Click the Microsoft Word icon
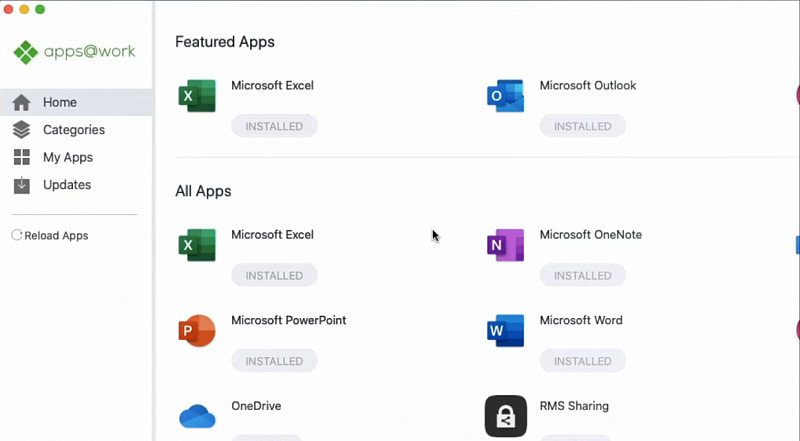800x441 pixels. point(506,331)
